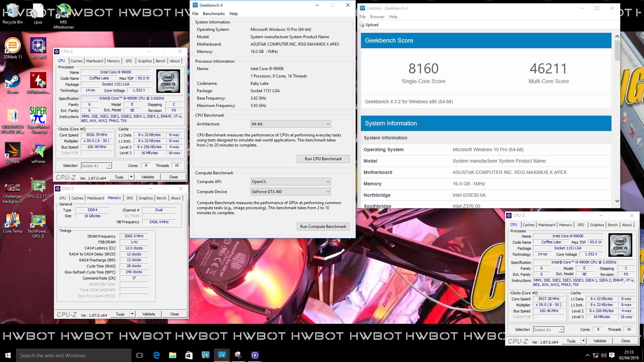Image resolution: width=644 pixels, height=362 pixels.
Task: Open Tools dropdown arrow in top CPU-Z
Action: [131, 177]
